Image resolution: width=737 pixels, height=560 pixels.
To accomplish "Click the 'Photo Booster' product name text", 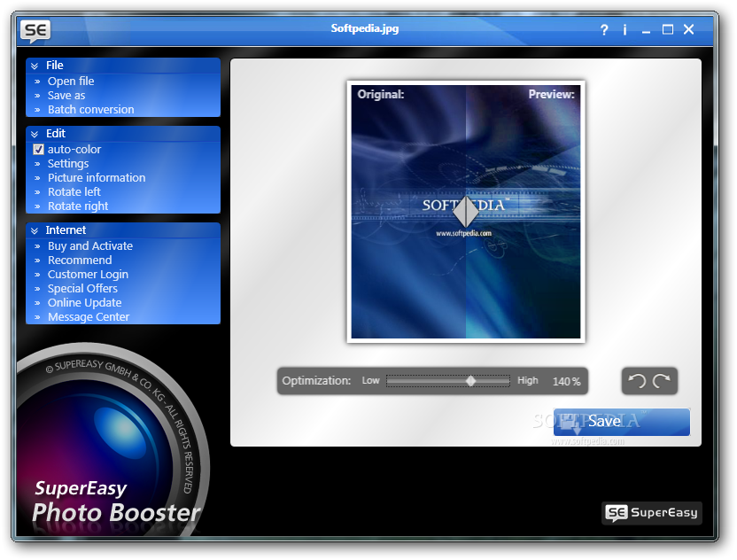I will [x=116, y=512].
